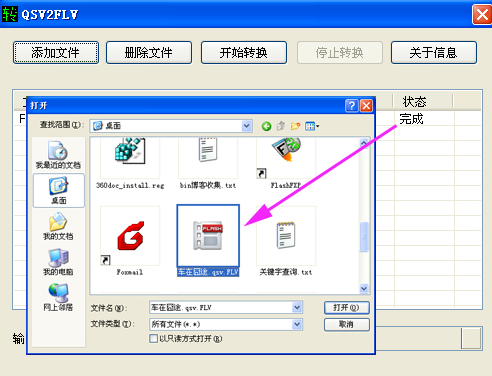This screenshot has width=492, height=376.
Task: Open the view menu icon in dialog toolbar
Action: (x=312, y=126)
